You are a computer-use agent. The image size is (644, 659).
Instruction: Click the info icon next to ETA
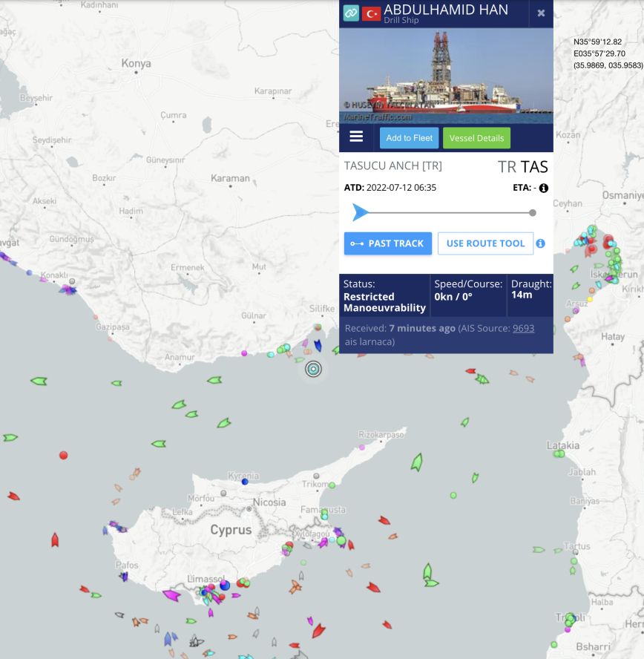(x=543, y=188)
